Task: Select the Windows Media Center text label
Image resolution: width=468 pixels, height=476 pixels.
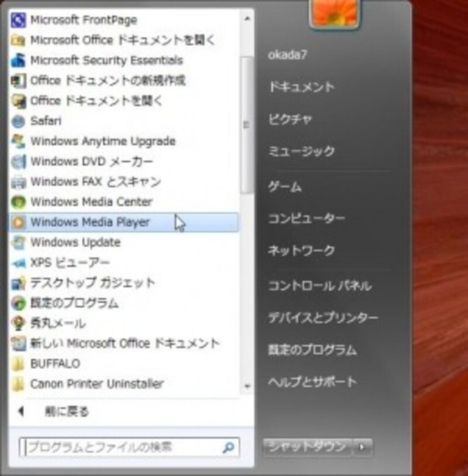Action: tap(91, 202)
